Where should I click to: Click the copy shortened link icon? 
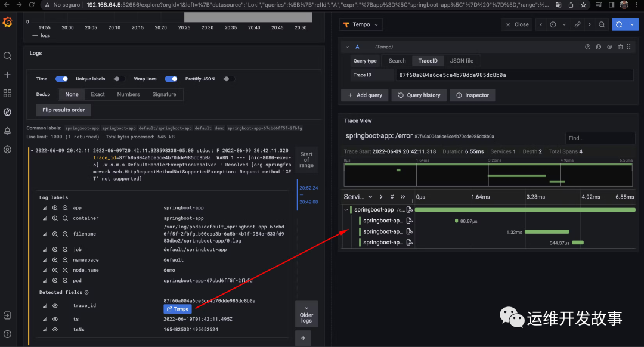(577, 24)
